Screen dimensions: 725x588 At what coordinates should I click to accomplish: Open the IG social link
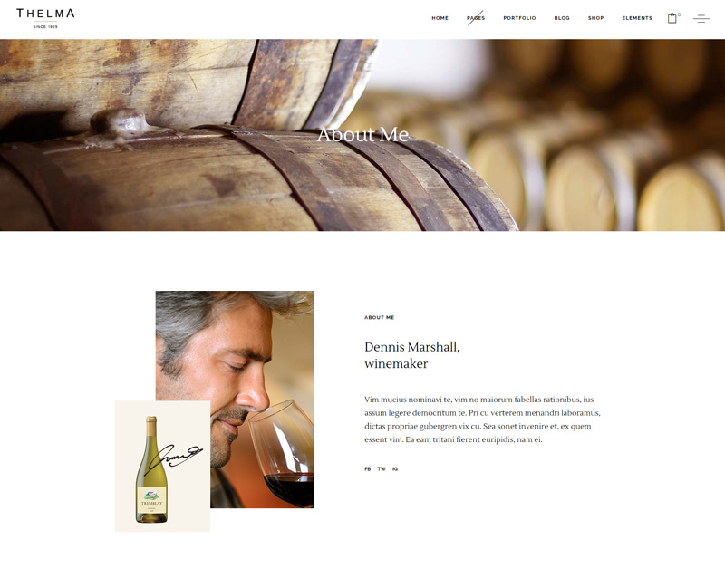pyautogui.click(x=395, y=468)
